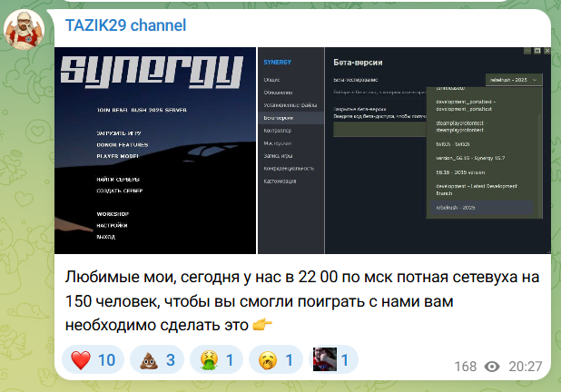Select the highlighted rebelrush - 2025 dropdown option
The image size is (561, 392).
[x=482, y=208]
